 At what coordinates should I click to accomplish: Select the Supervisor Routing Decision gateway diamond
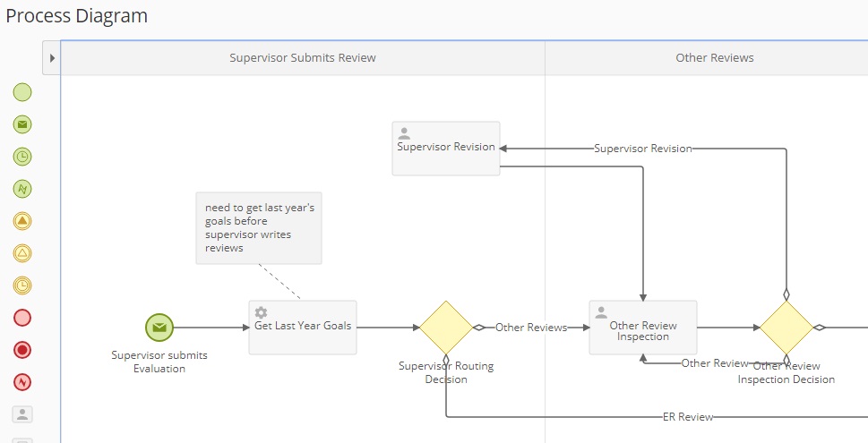pyautogui.click(x=446, y=328)
